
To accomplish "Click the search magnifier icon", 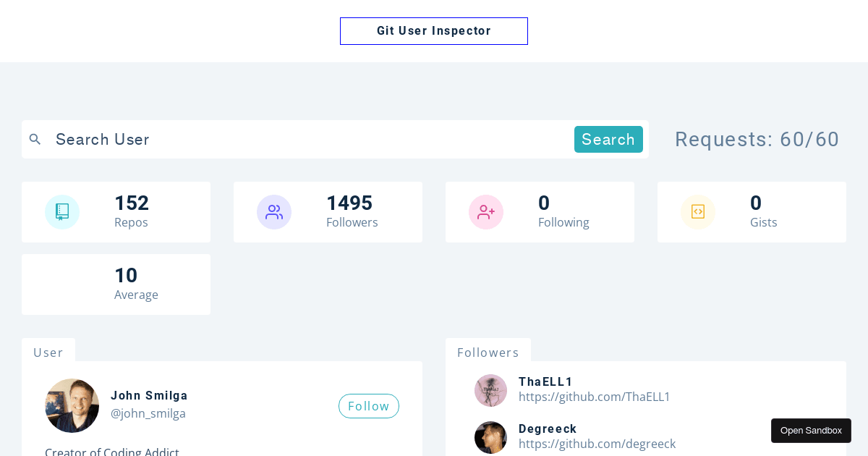I will coord(35,139).
